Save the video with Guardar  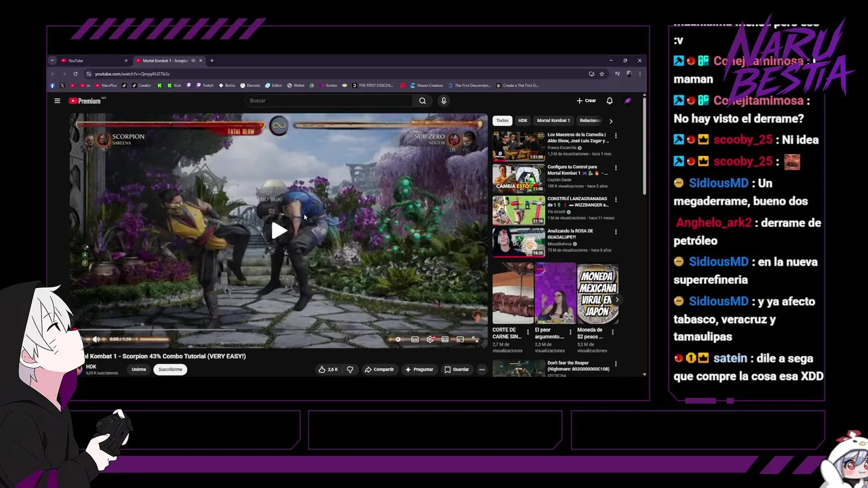coord(456,369)
